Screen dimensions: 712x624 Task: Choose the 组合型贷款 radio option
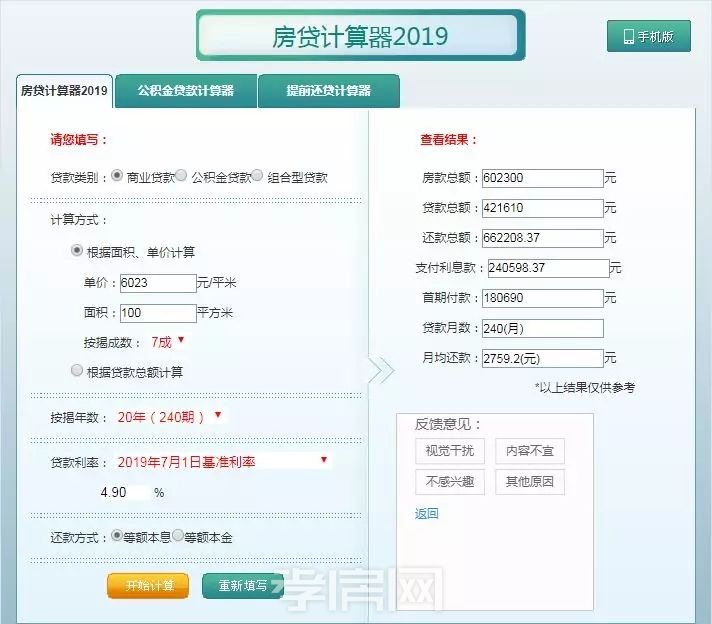[257, 176]
